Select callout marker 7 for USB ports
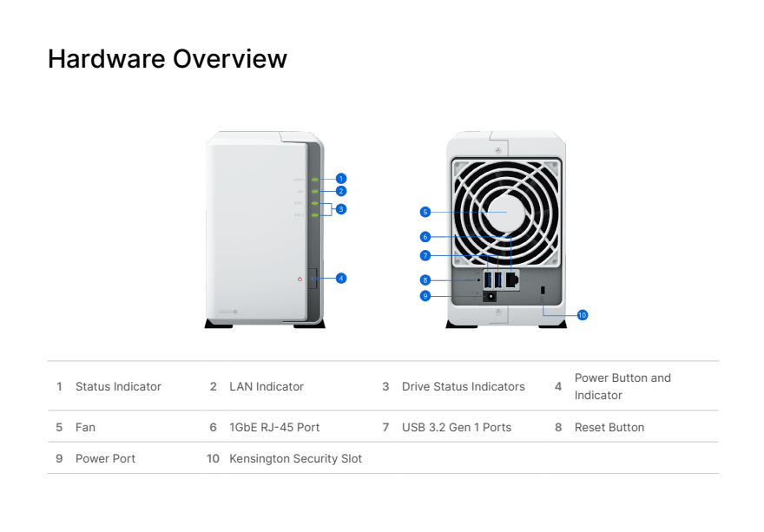The width and height of the screenshot is (764, 532). tap(425, 255)
